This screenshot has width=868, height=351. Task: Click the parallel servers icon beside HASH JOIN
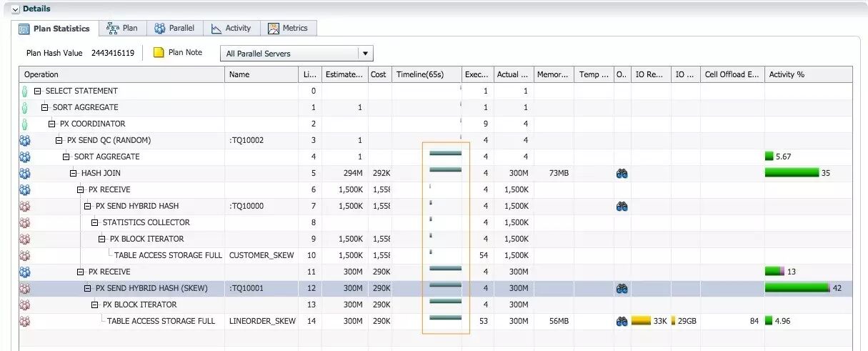pos(24,173)
